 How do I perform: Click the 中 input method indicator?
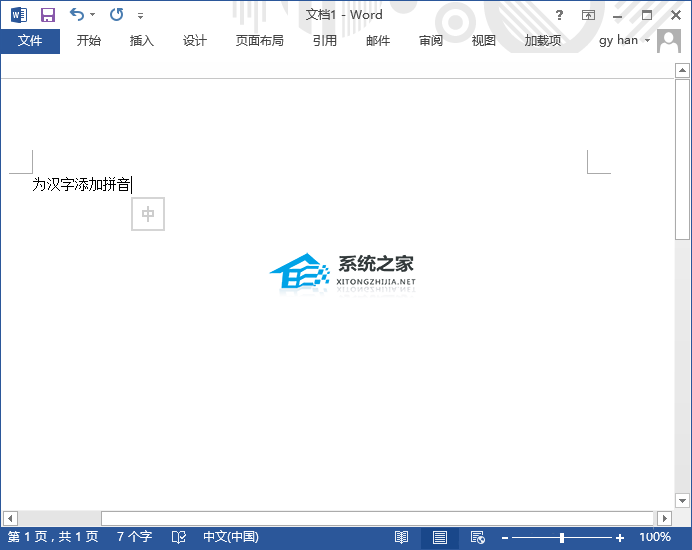pos(148,214)
